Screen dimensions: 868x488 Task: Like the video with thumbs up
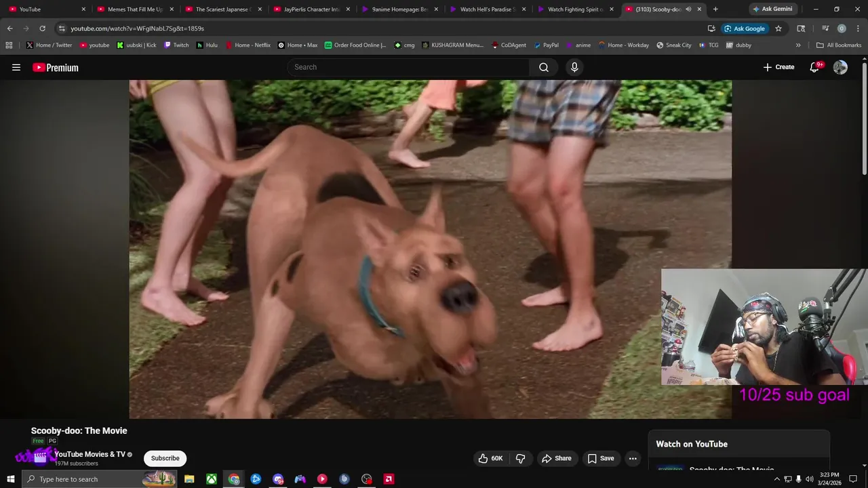(490, 458)
